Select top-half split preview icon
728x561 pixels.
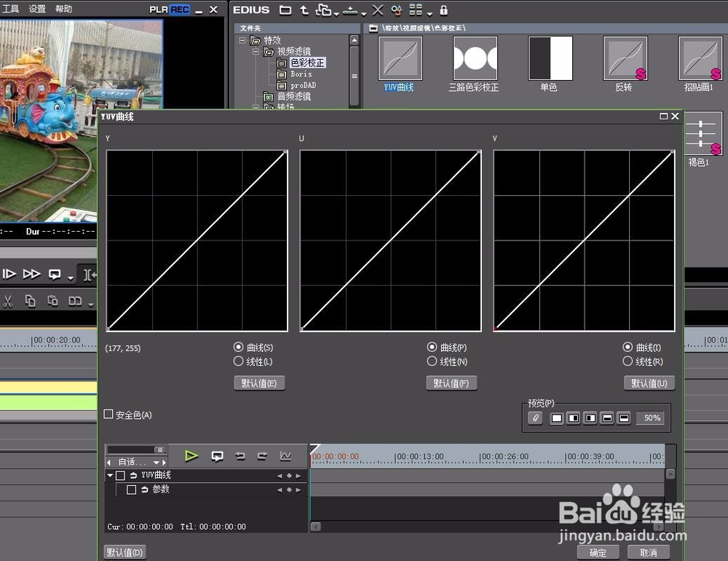coord(607,418)
